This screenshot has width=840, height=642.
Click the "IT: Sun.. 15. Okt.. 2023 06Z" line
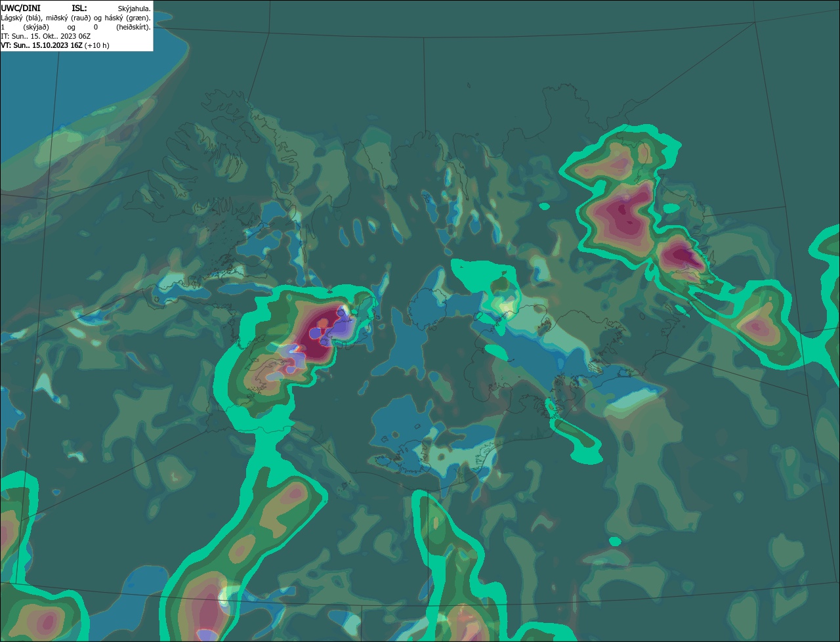click(x=46, y=36)
